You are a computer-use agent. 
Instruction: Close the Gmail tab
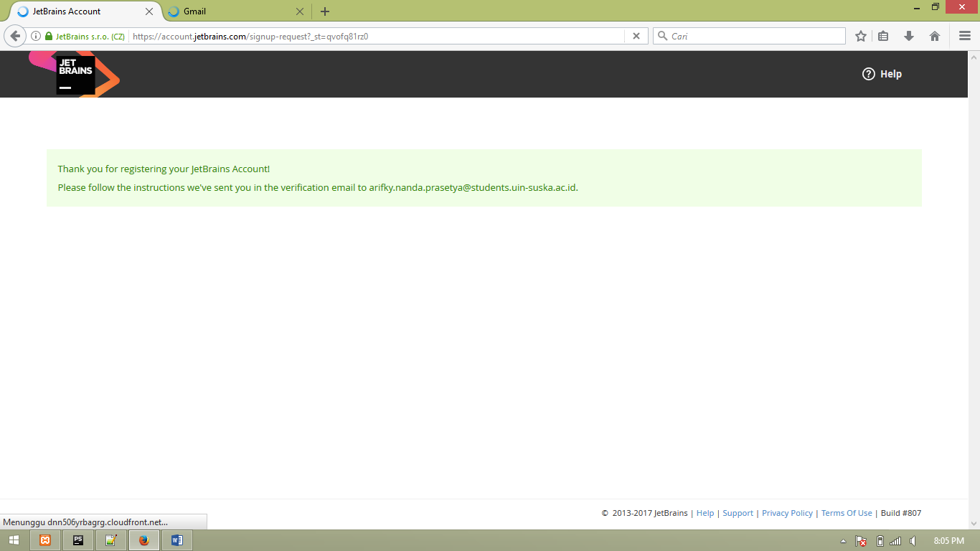click(300, 11)
